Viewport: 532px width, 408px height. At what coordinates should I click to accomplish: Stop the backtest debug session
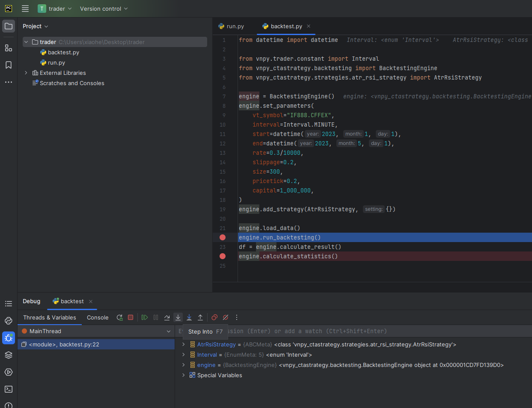click(131, 317)
